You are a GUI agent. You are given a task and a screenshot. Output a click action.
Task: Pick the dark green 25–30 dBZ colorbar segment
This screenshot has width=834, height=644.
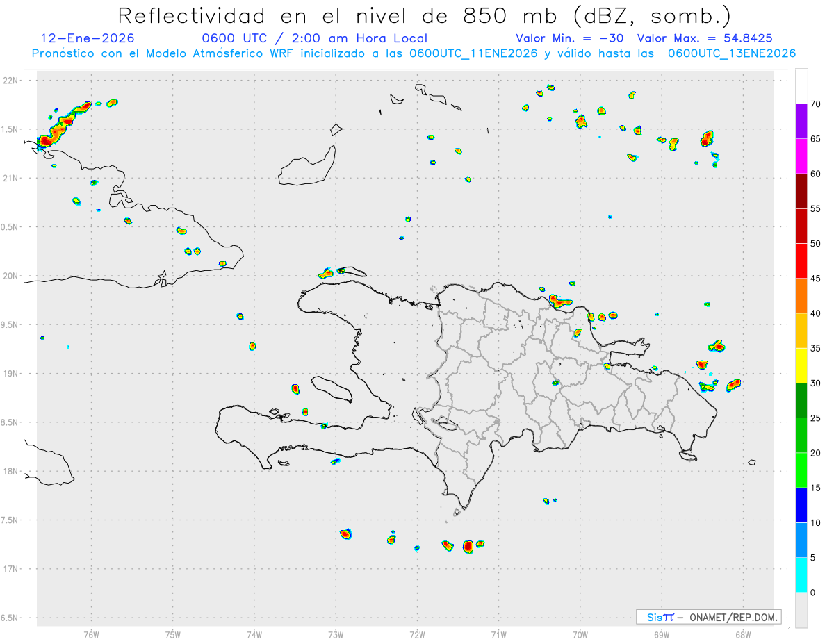[x=801, y=400]
